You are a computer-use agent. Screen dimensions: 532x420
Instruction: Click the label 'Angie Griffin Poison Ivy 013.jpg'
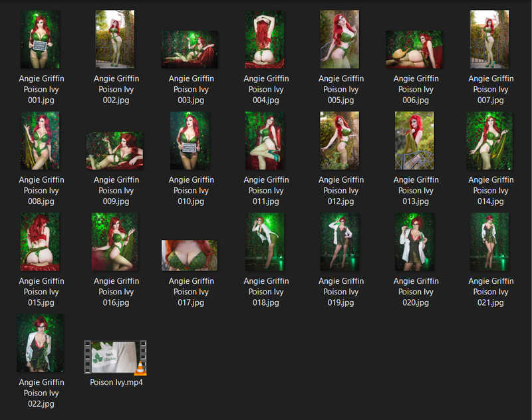coord(416,191)
